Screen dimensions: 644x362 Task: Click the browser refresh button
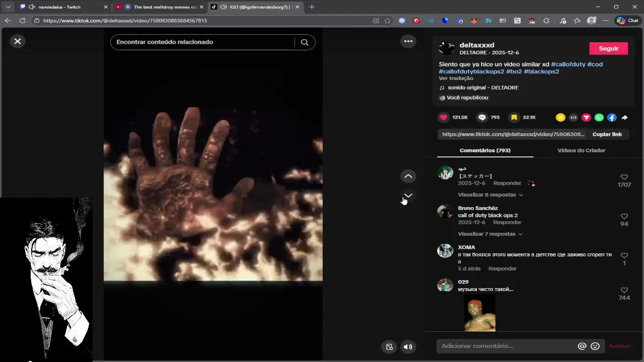click(x=22, y=21)
